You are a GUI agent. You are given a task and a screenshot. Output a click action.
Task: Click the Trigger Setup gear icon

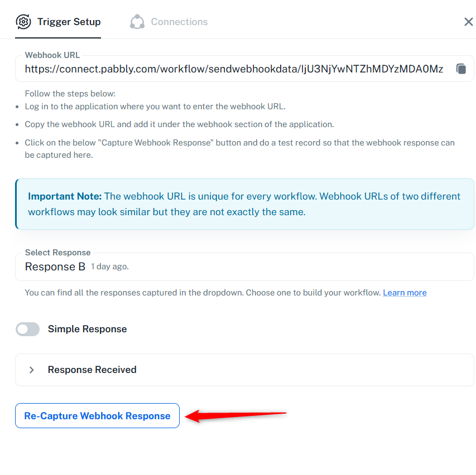[x=23, y=22]
